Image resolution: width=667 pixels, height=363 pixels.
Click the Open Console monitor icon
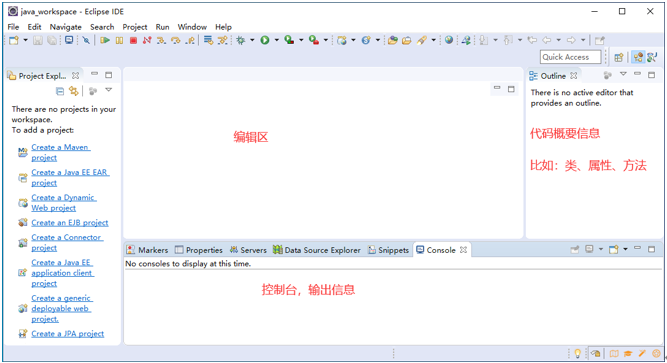(x=69, y=40)
